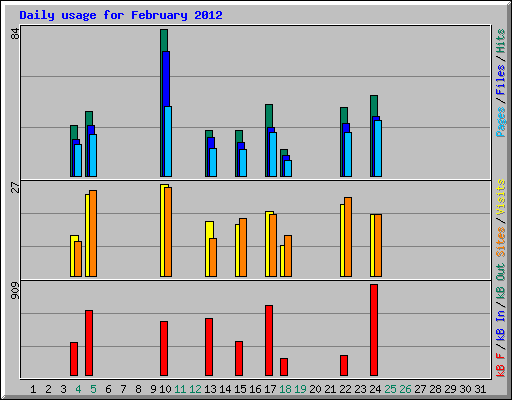Screen dimensions: 512x400
Task: Click the "Hits" legend label
Action: tap(501, 41)
